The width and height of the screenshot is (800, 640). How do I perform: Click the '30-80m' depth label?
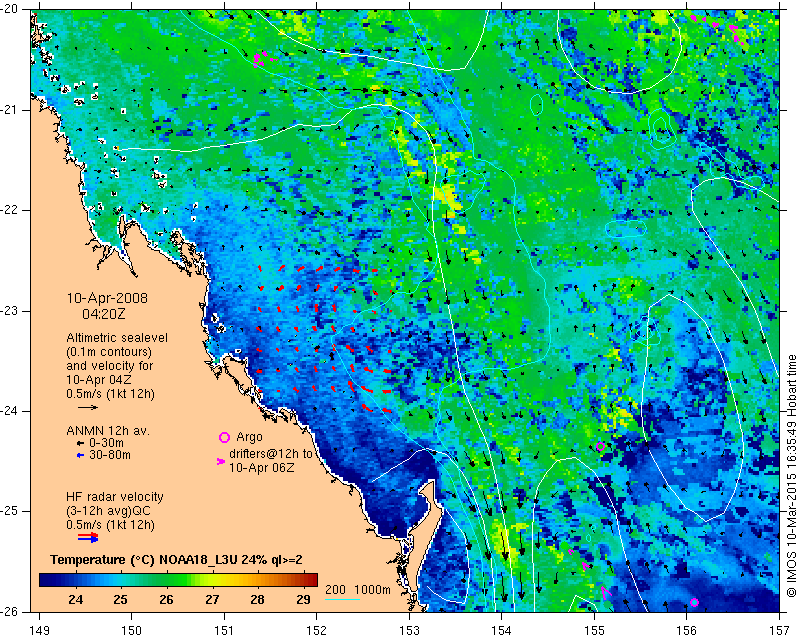pos(110,455)
